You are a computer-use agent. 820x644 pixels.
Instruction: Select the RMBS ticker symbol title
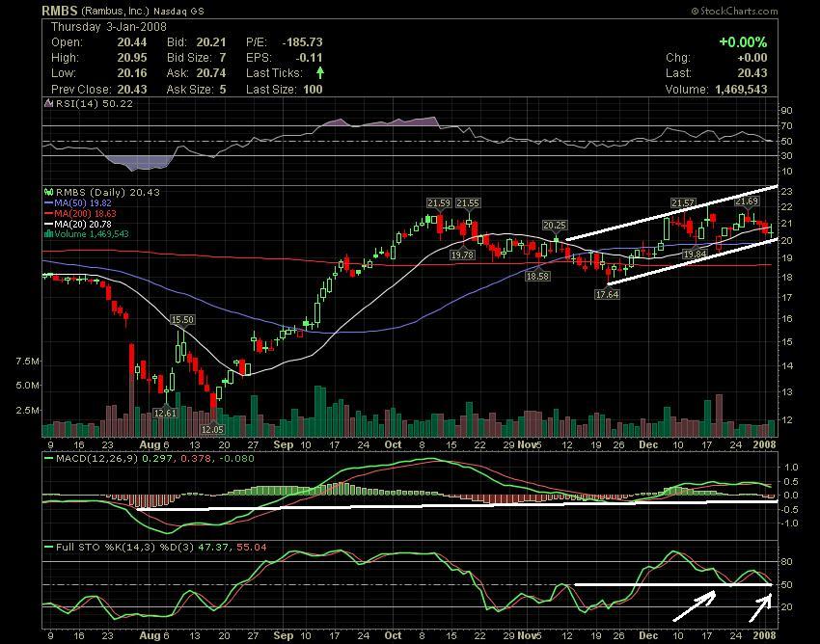(60, 11)
